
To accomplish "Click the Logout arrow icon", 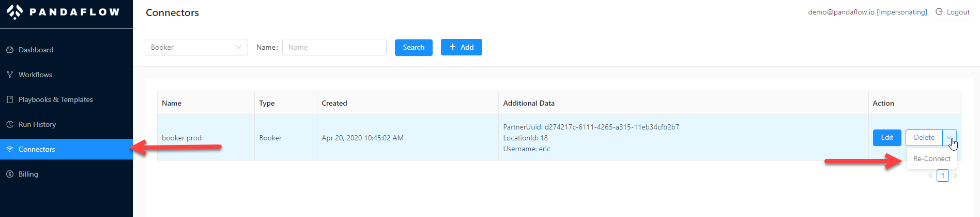I will 939,11.
